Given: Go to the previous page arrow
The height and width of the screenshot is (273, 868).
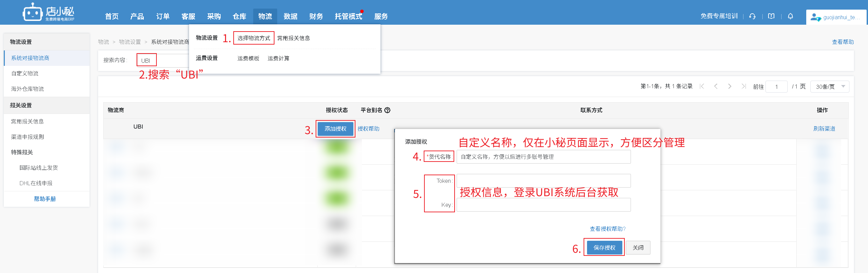Looking at the screenshot, I should [x=716, y=86].
